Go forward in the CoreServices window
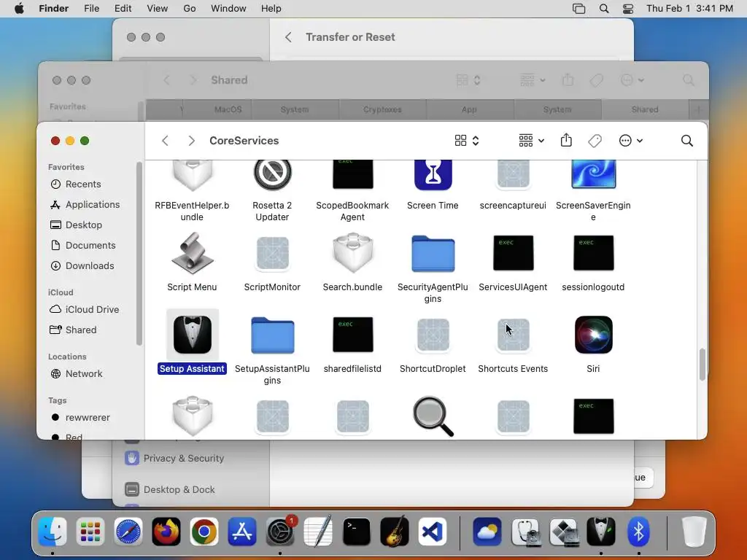The width and height of the screenshot is (747, 560). 192,141
